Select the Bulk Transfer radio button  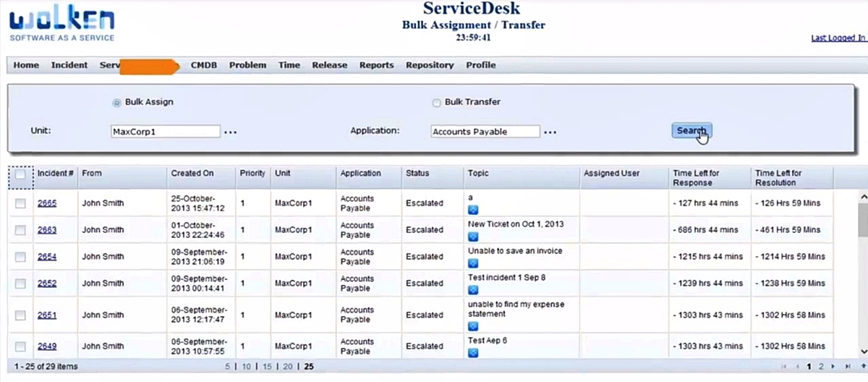click(436, 103)
